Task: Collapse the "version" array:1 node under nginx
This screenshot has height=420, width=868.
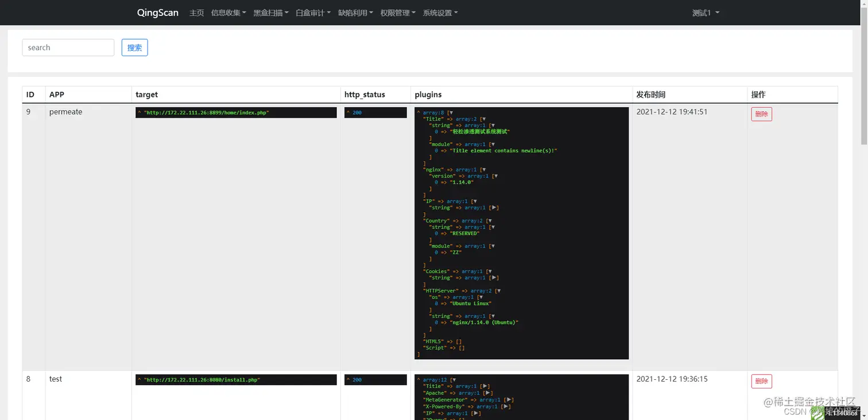Action: coord(495,176)
